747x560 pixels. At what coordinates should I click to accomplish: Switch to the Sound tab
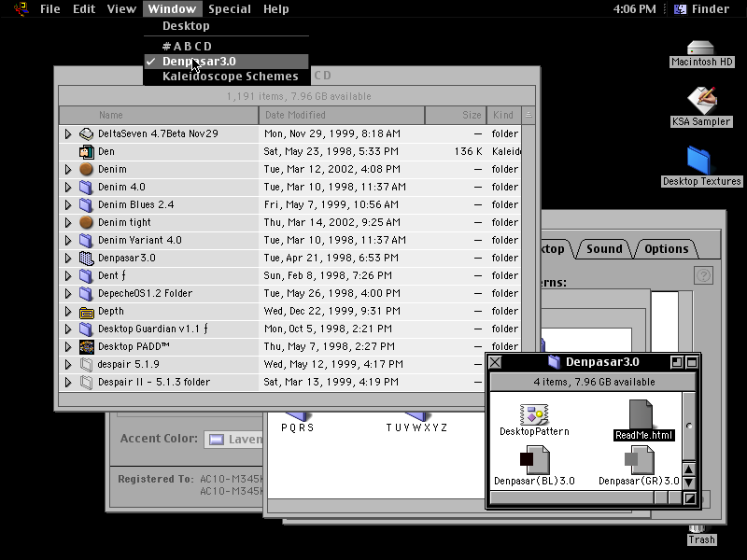[604, 248]
